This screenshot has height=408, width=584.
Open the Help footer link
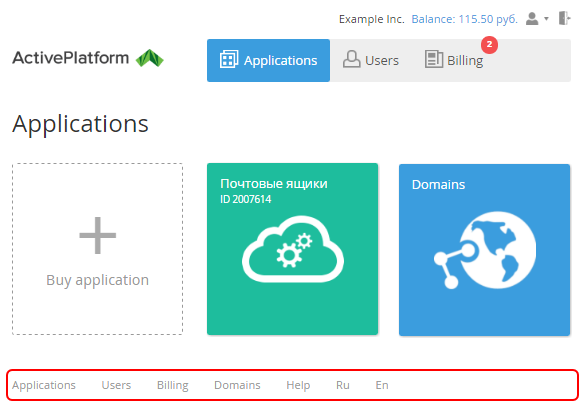tap(298, 385)
